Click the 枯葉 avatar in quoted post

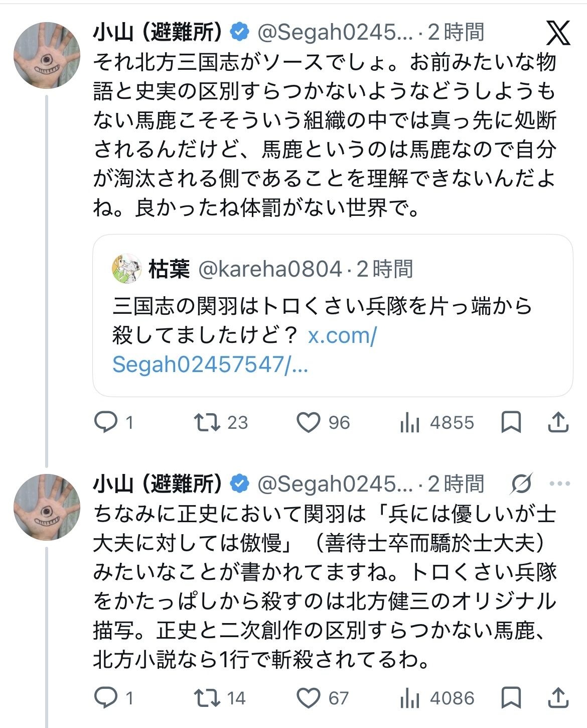coord(126,269)
